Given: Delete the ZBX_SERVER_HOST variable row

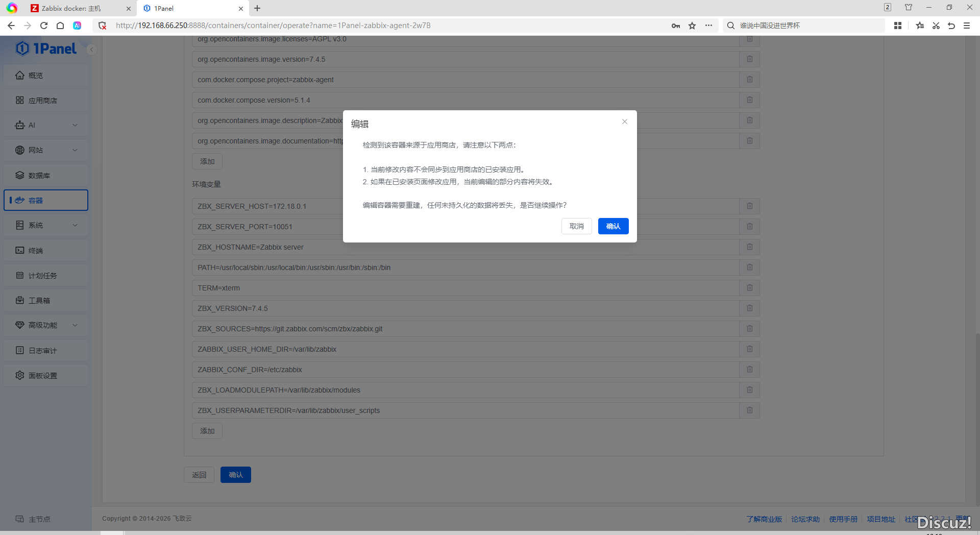Looking at the screenshot, I should point(750,206).
